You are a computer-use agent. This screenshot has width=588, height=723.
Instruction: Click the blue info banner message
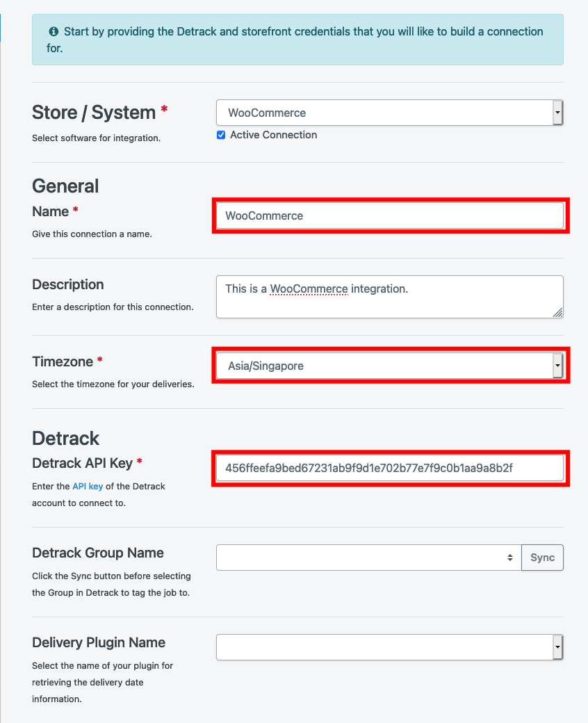[x=297, y=40]
